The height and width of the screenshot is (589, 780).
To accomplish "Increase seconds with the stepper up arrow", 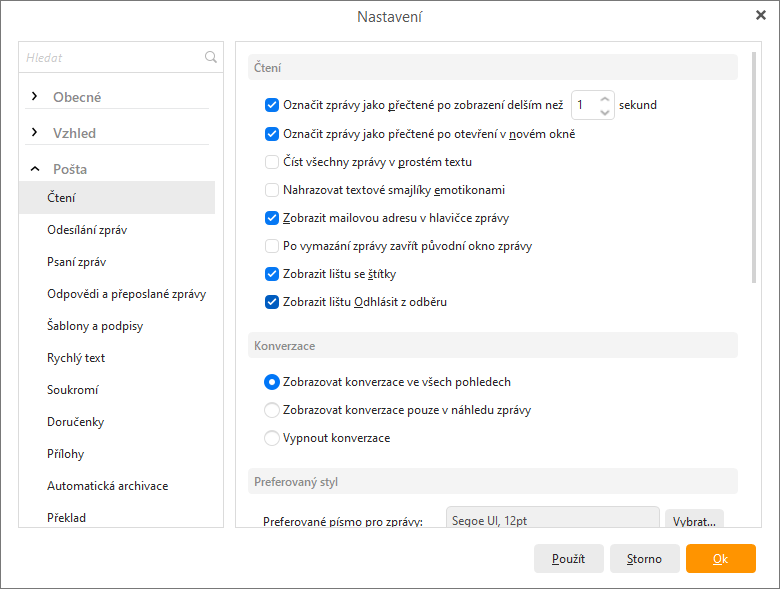I will click(x=605, y=99).
